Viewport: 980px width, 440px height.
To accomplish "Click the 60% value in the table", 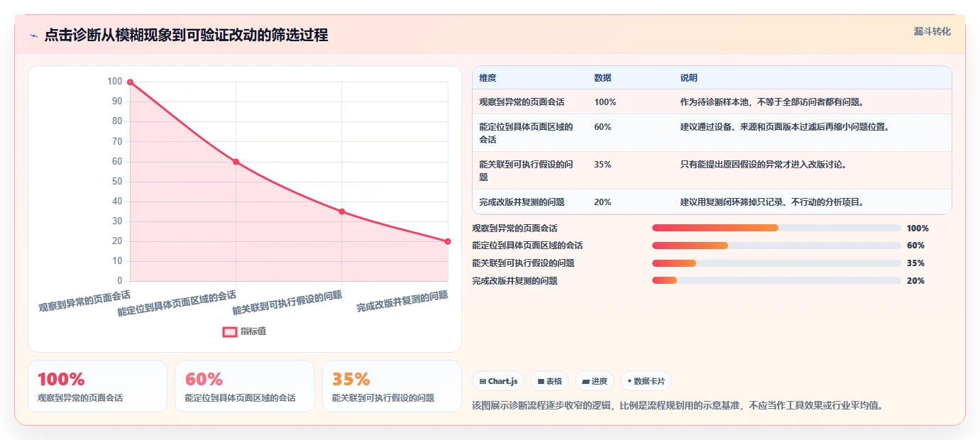I will (602, 127).
